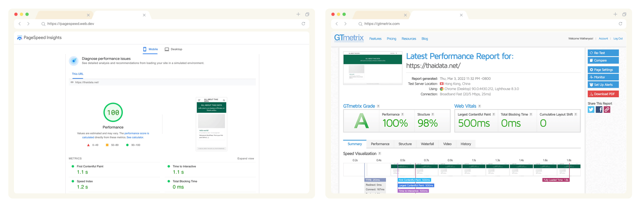Open Features menu in GTmetrix
644x205 pixels.
pyautogui.click(x=375, y=39)
